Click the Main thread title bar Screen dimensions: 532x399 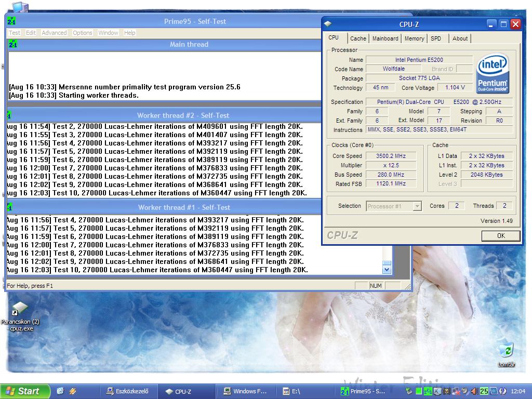[x=189, y=45]
